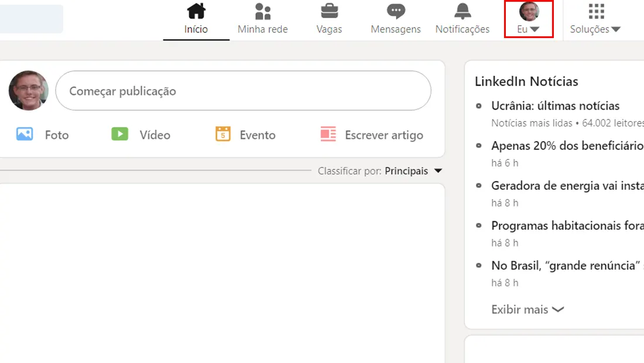Viewport: 644px width, 363px height.
Task: Select the Início tab label
Action: click(x=196, y=29)
